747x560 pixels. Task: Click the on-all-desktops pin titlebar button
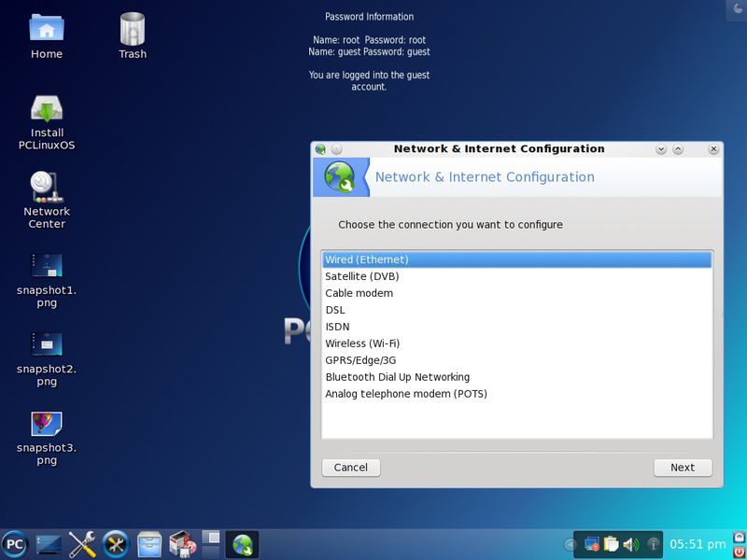click(336, 149)
